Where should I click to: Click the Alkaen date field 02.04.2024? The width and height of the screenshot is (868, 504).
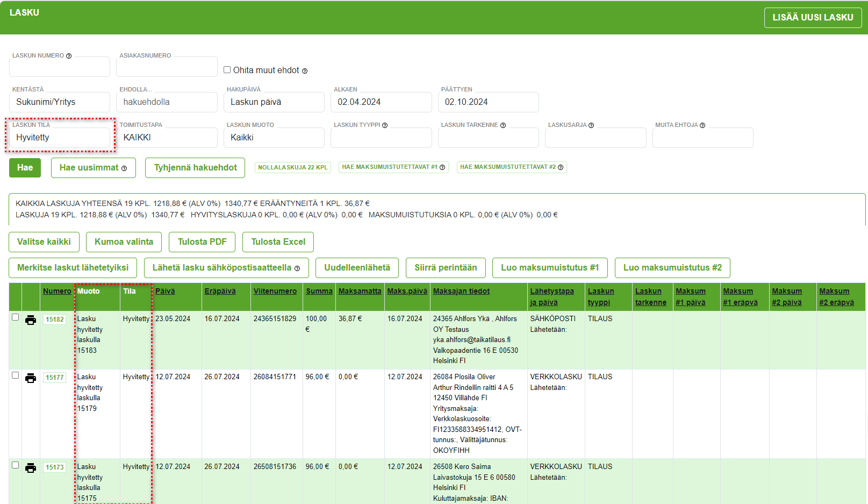click(x=381, y=102)
